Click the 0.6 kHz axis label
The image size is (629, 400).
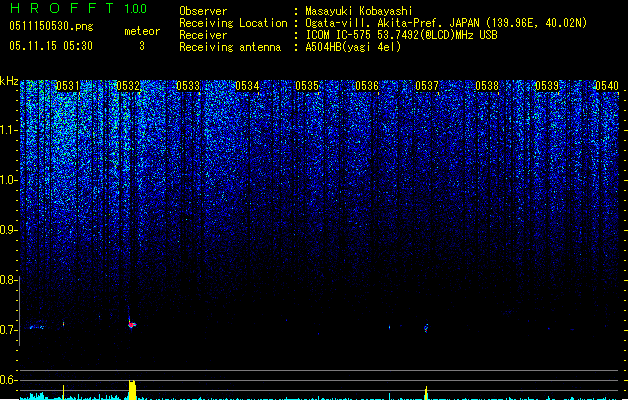pyautogui.click(x=9, y=380)
